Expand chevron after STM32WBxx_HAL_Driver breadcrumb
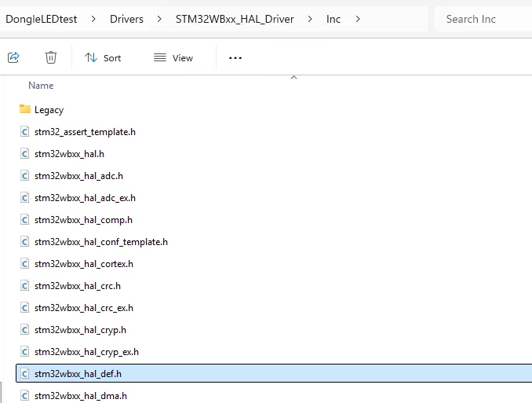The height and width of the screenshot is (403, 532). pos(310,19)
